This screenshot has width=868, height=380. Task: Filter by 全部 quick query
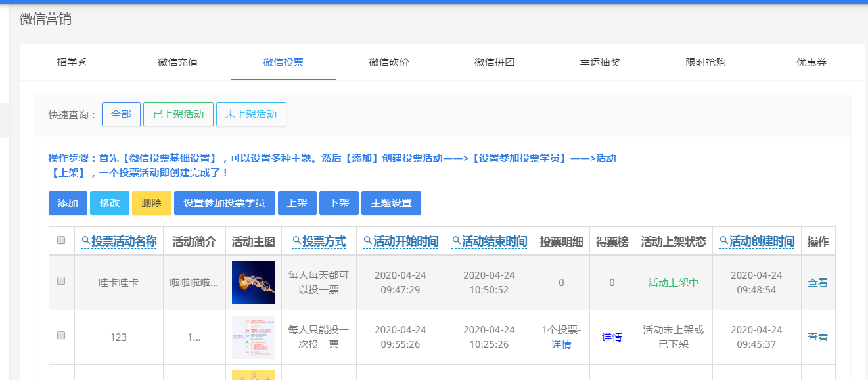click(x=121, y=114)
